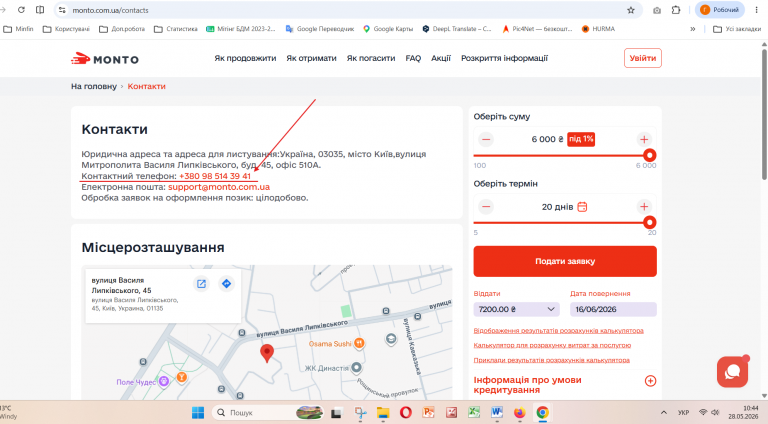Click the camera screenshot icon in toolbar
Image resolution: width=768 pixels, height=424 pixels.
click(x=657, y=10)
